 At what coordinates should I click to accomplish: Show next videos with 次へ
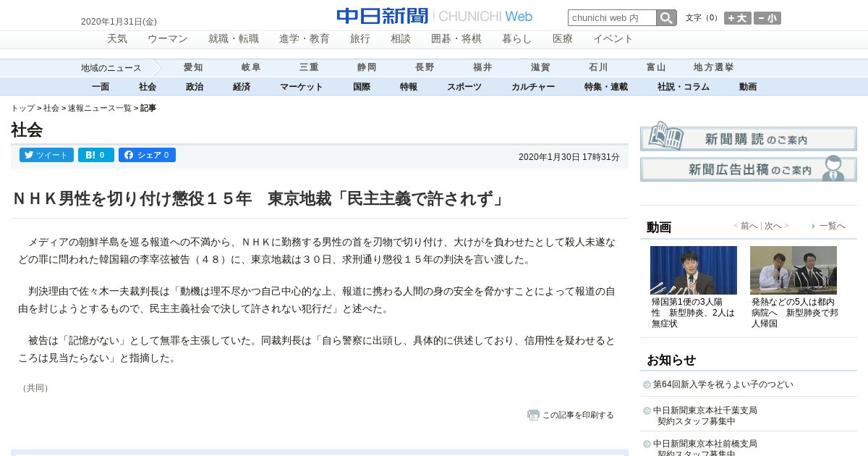(x=773, y=226)
